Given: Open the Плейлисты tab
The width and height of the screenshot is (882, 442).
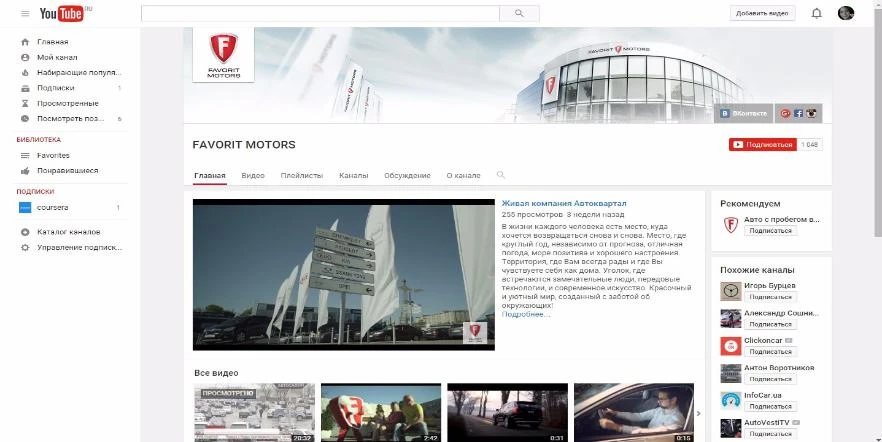Looking at the screenshot, I should 302,175.
